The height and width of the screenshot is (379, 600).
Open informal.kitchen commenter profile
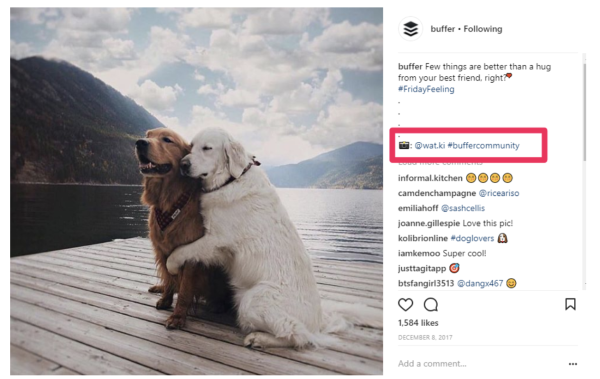430,178
